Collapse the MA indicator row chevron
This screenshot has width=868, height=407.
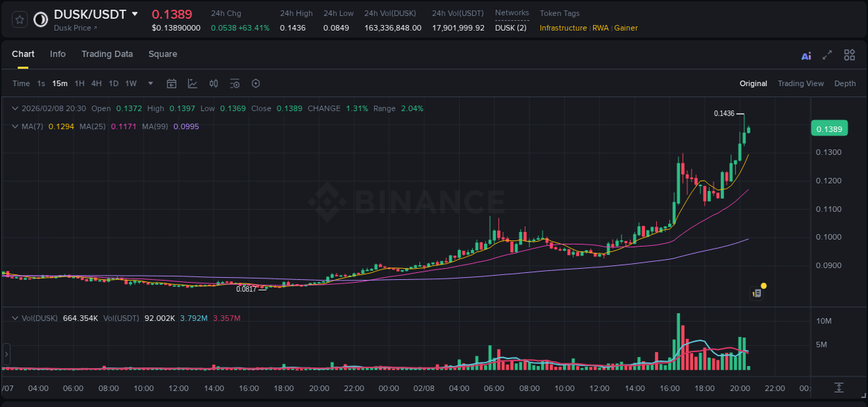15,126
